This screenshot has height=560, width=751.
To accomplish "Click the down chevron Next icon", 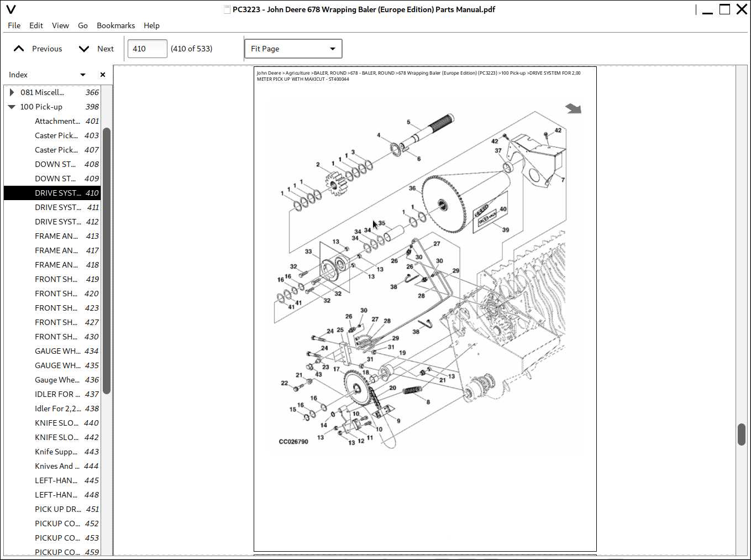I will pos(84,49).
